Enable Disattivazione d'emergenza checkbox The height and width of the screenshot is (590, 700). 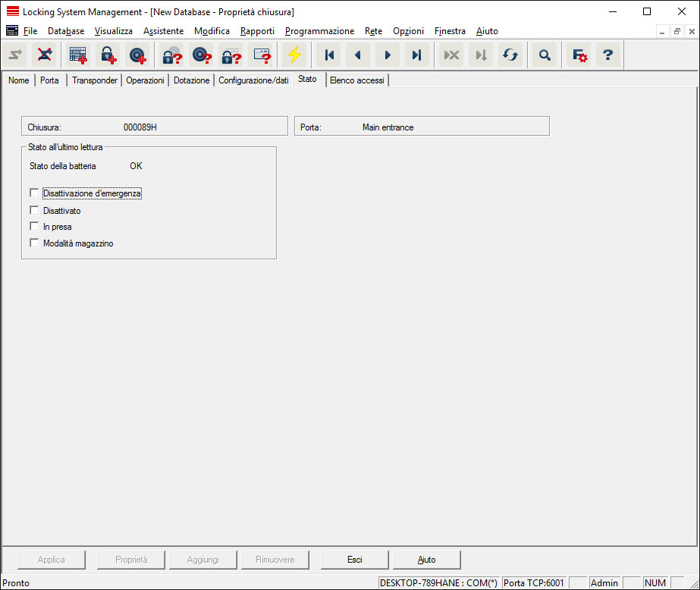(34, 193)
